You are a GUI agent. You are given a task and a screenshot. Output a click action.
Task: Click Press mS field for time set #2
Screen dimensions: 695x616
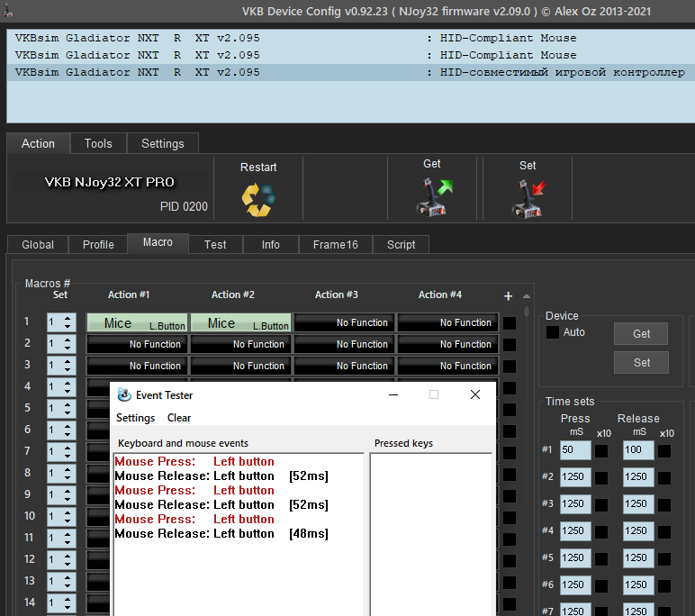click(x=575, y=477)
